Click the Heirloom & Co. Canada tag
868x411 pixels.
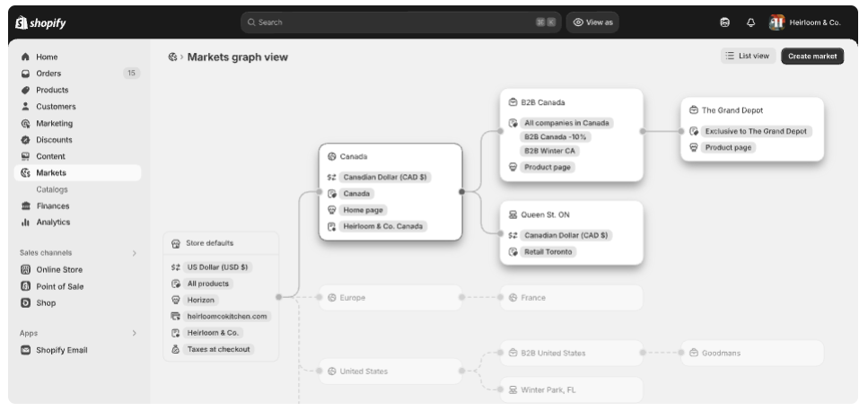pyautogui.click(x=382, y=226)
